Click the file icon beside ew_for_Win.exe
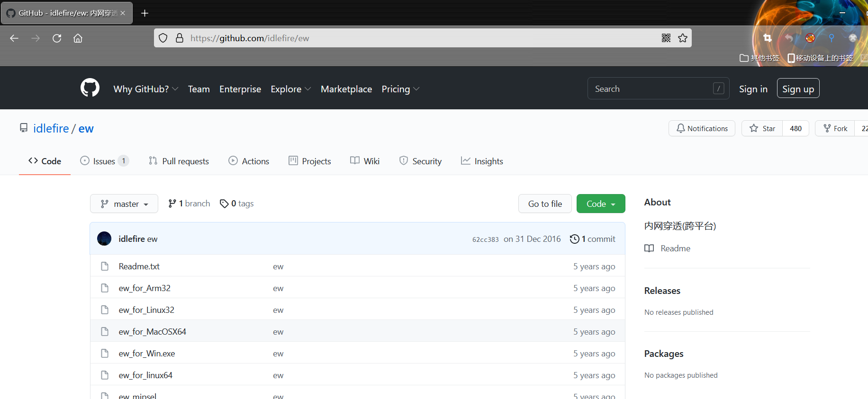The image size is (868, 399). 105,353
